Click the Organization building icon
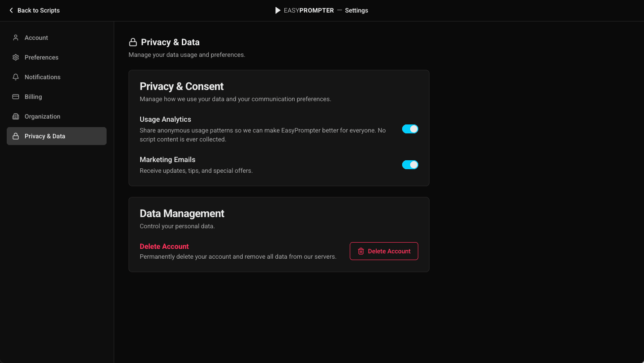The image size is (644, 363). [x=16, y=116]
